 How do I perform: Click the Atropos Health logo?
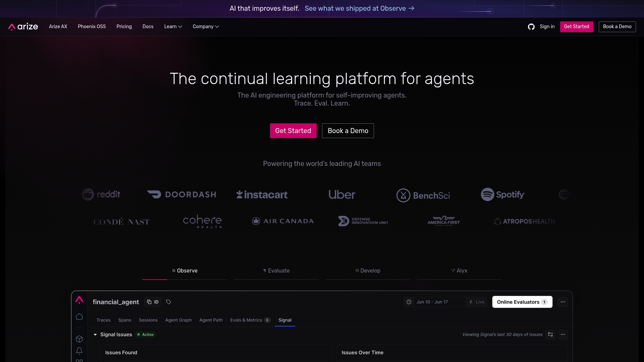click(524, 221)
